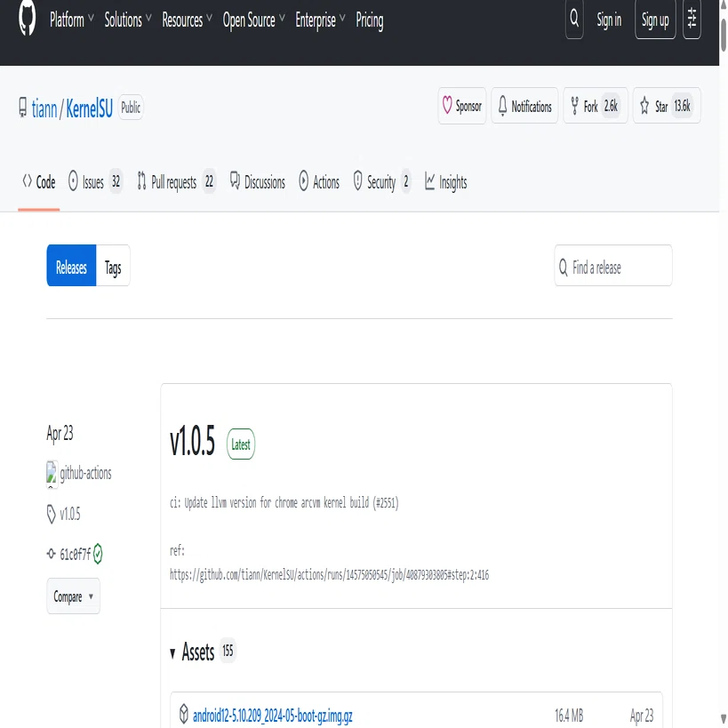Click the tag icon beside v1.0.5
This screenshot has height=728, width=728.
click(x=51, y=515)
